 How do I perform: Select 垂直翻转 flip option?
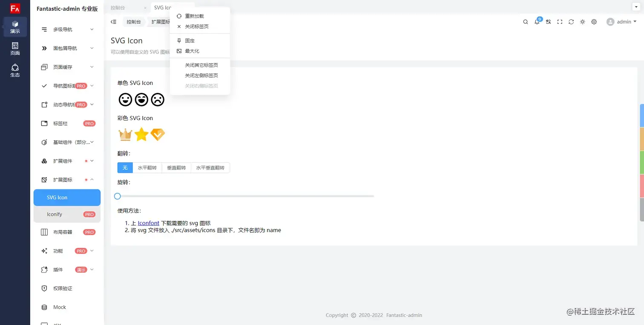tap(176, 168)
